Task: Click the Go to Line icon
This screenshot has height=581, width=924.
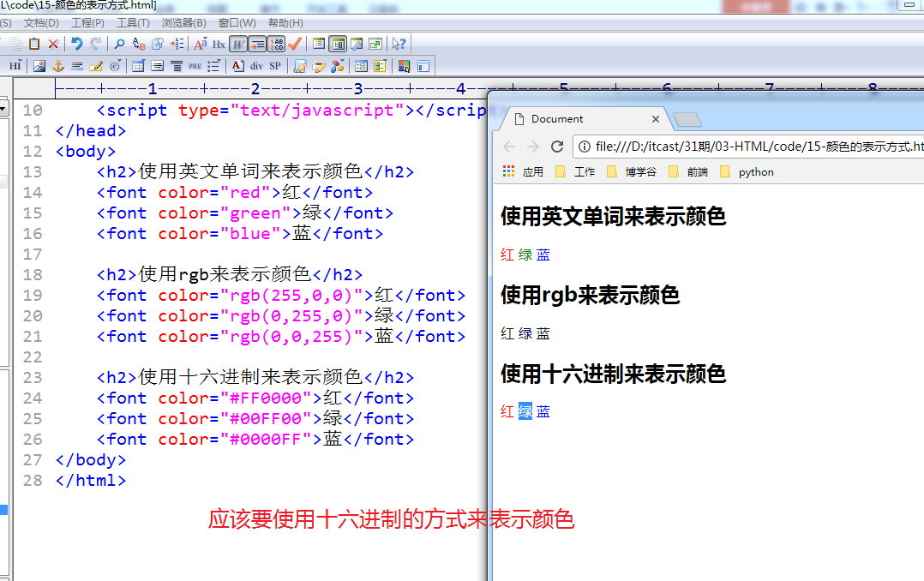Action: coord(177,44)
